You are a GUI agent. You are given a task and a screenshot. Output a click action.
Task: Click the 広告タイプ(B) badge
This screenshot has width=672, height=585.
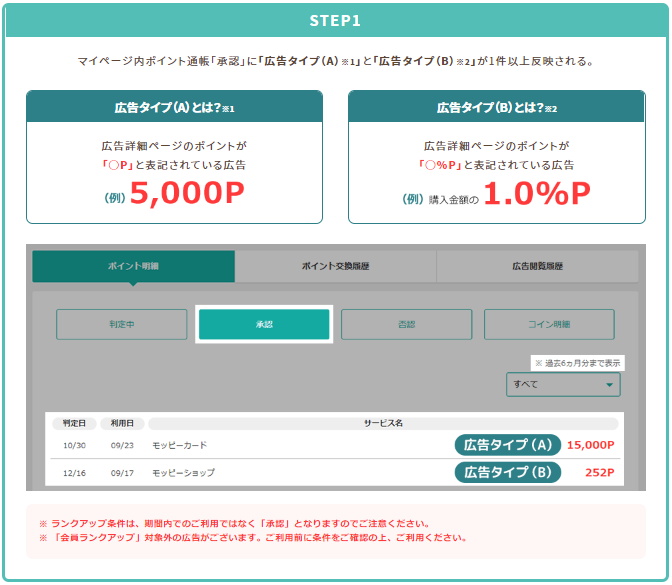pyautogui.click(x=507, y=472)
